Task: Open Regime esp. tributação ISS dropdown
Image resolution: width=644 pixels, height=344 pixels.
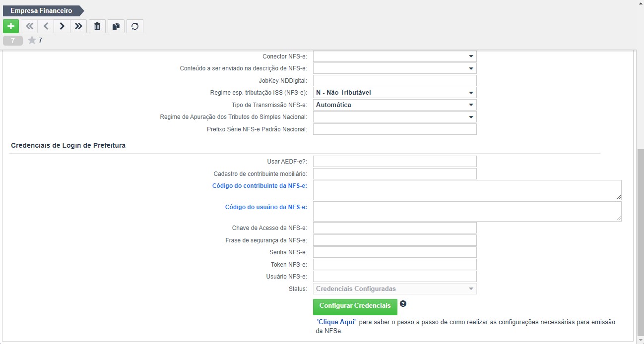Action: [395, 93]
